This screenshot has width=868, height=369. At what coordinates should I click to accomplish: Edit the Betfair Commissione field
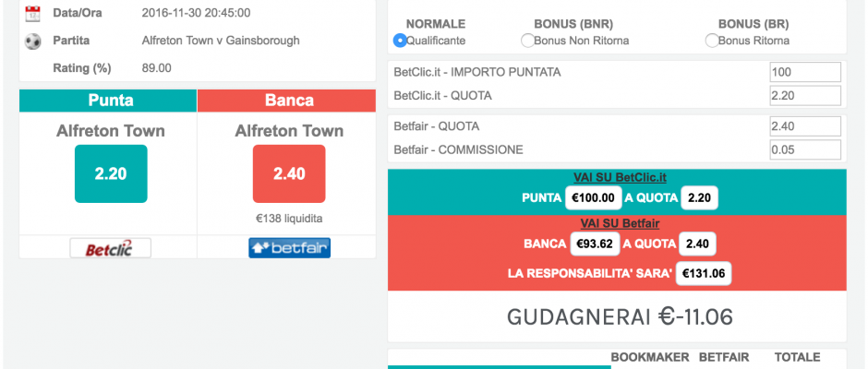(805, 150)
